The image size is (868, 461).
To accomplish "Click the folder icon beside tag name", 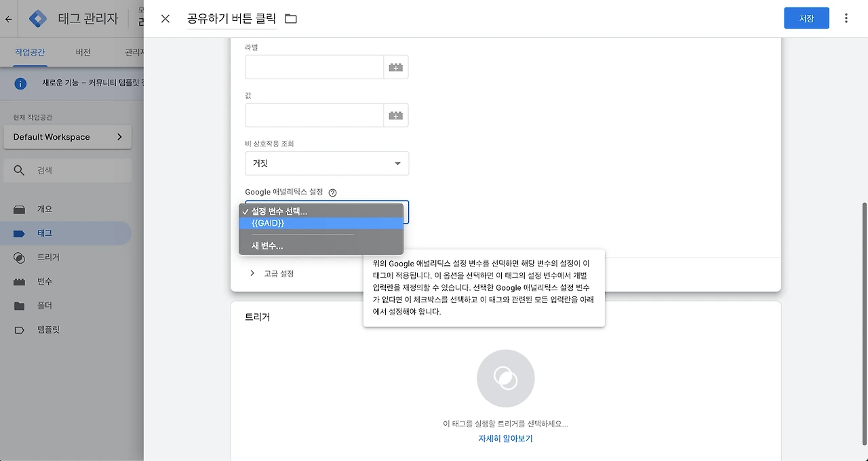I will [x=291, y=18].
